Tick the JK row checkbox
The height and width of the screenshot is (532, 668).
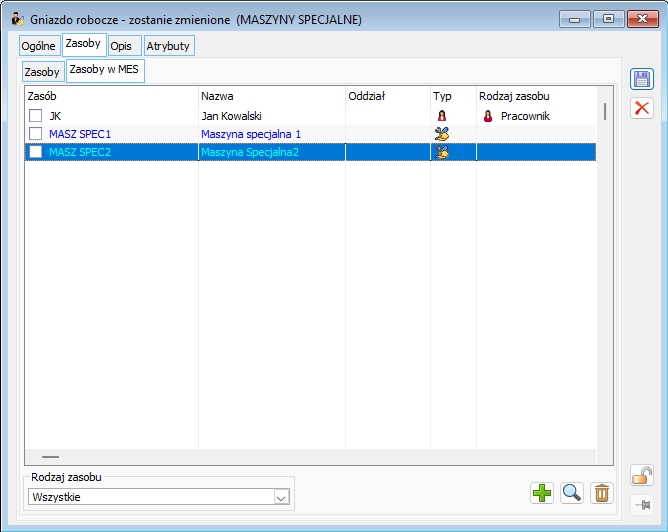click(35, 115)
